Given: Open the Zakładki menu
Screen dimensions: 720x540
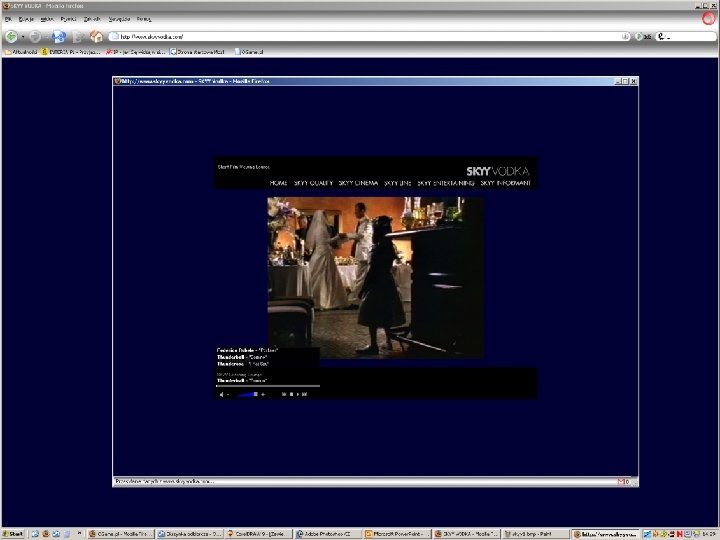Looking at the screenshot, I should (x=92, y=19).
